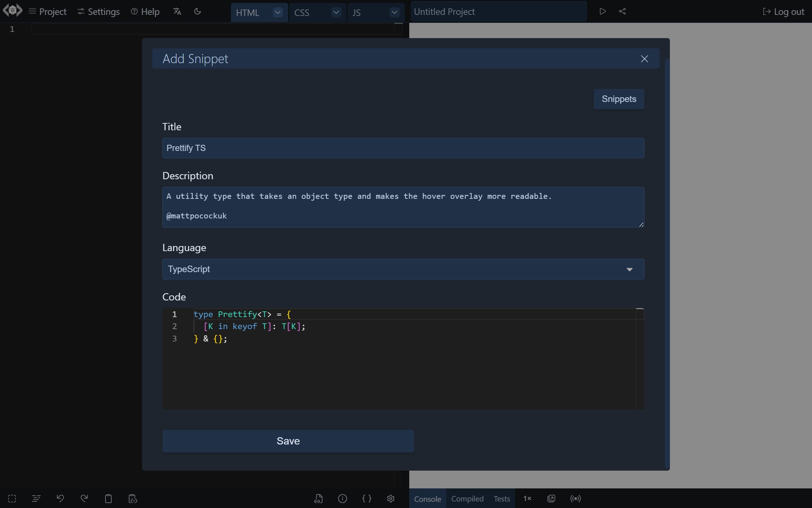This screenshot has height=508, width=812.
Task: Open the Snippets list
Action: 619,99
